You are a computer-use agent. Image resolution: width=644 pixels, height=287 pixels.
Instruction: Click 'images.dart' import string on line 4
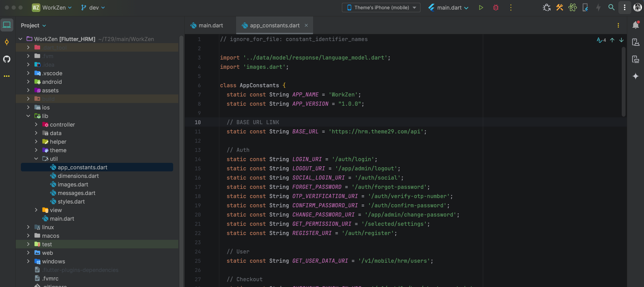(x=264, y=67)
